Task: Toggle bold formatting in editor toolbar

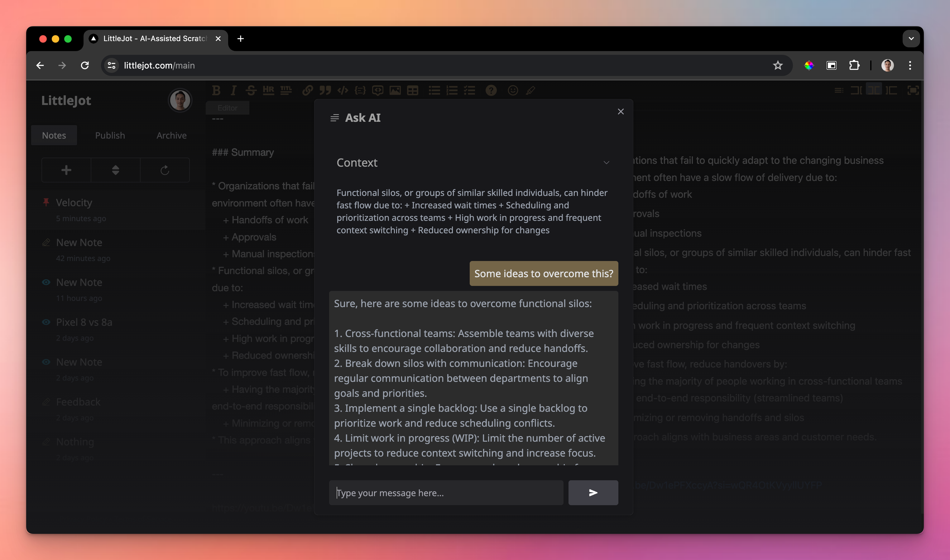Action: click(x=216, y=90)
